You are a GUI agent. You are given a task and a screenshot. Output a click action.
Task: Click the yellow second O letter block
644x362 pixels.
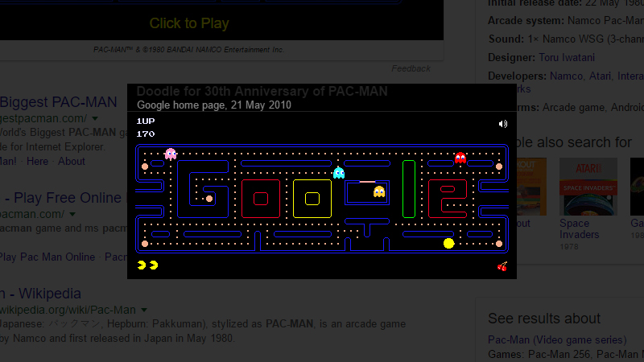click(x=312, y=199)
